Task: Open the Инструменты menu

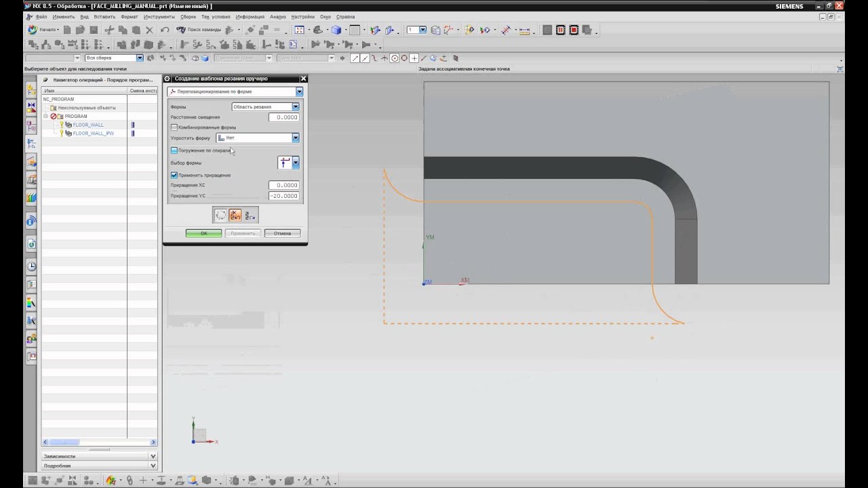Action: pyautogui.click(x=159, y=16)
